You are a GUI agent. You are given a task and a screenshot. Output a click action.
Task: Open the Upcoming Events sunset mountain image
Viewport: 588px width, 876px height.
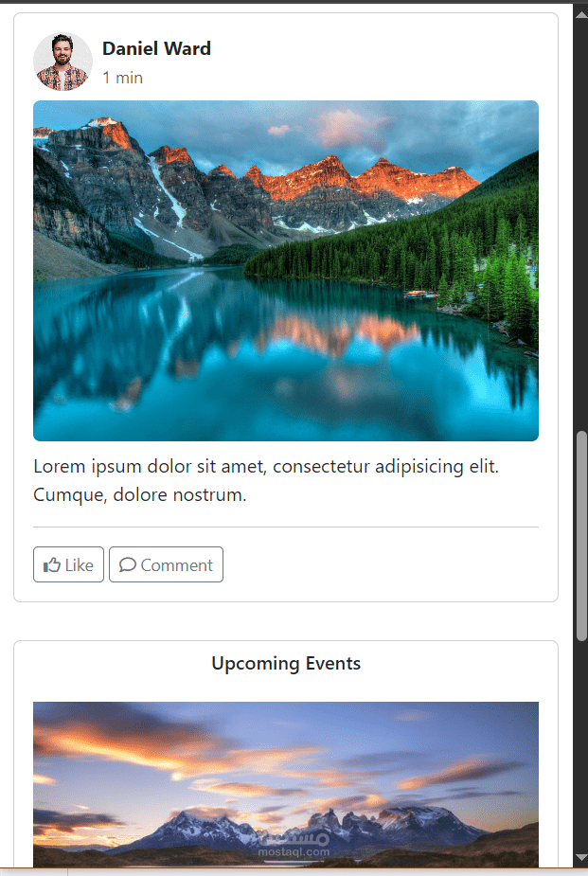tap(286, 784)
